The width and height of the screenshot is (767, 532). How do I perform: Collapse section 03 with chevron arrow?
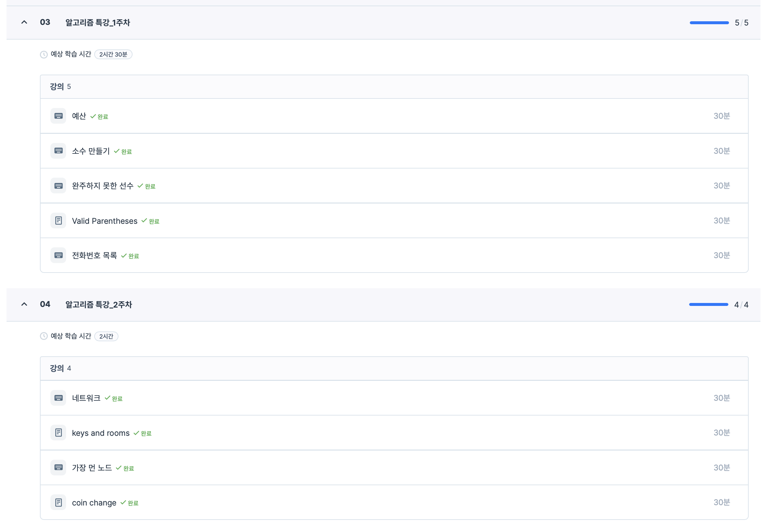[x=24, y=22]
